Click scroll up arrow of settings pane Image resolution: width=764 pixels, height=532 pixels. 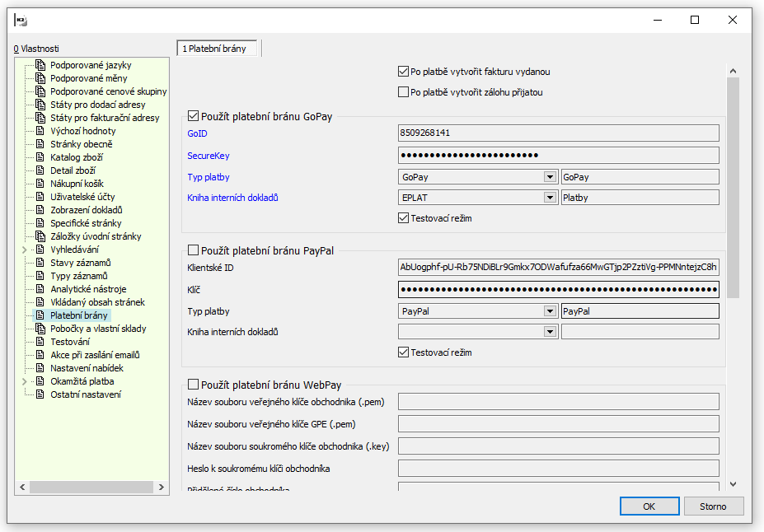(733, 71)
